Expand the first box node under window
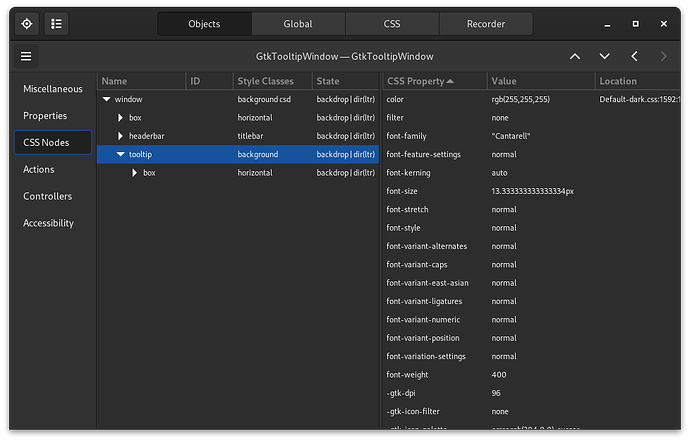This screenshot has height=441, width=690. (120, 118)
